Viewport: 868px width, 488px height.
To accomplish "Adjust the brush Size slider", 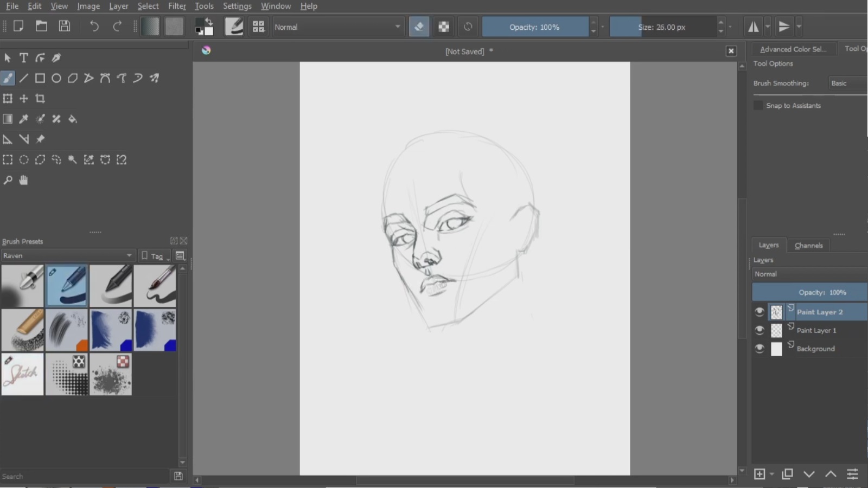I will (662, 27).
